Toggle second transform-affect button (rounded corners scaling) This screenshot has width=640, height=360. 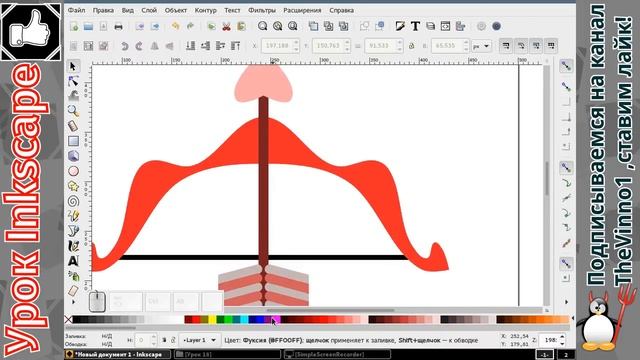point(521,46)
